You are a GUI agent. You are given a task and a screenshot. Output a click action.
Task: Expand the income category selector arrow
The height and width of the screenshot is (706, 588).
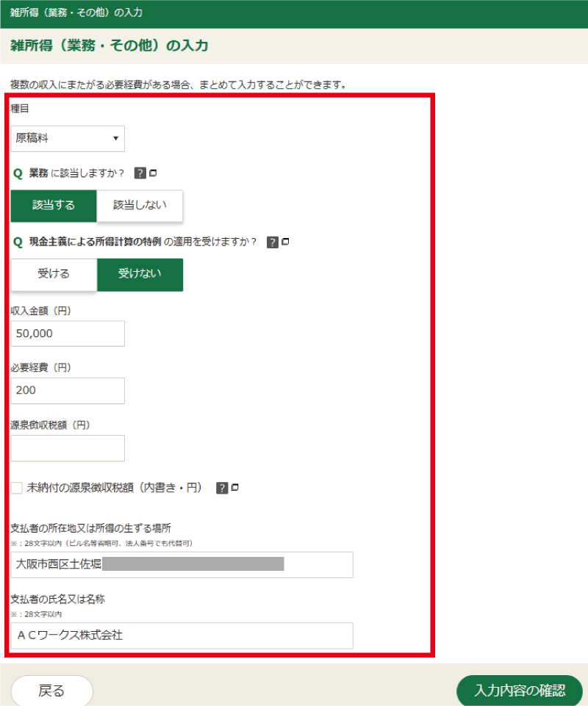(x=116, y=138)
